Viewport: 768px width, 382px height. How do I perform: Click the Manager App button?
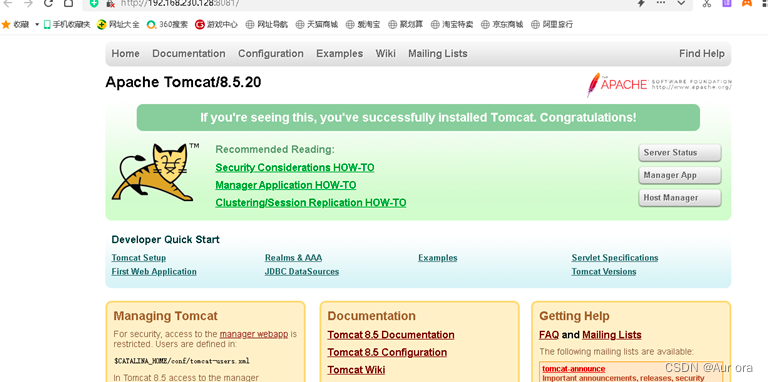[680, 175]
